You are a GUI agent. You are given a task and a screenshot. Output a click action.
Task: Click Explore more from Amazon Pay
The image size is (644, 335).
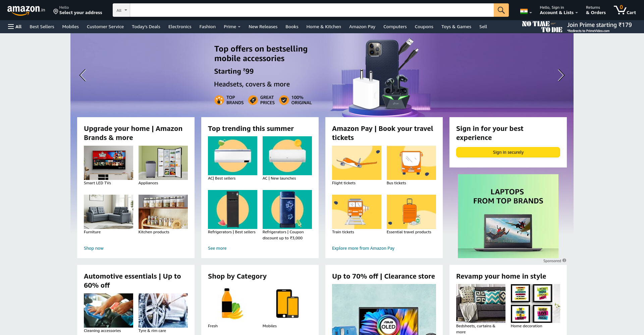tap(363, 248)
